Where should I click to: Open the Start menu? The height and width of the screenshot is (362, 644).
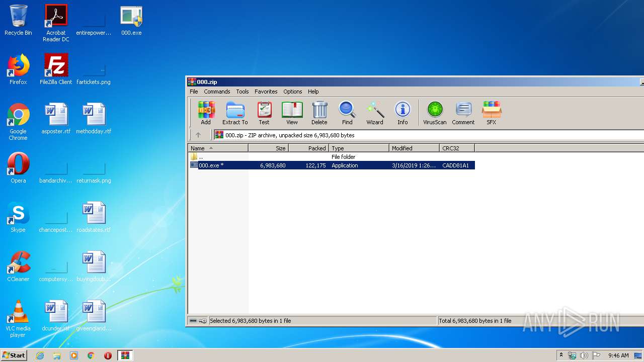[14, 355]
